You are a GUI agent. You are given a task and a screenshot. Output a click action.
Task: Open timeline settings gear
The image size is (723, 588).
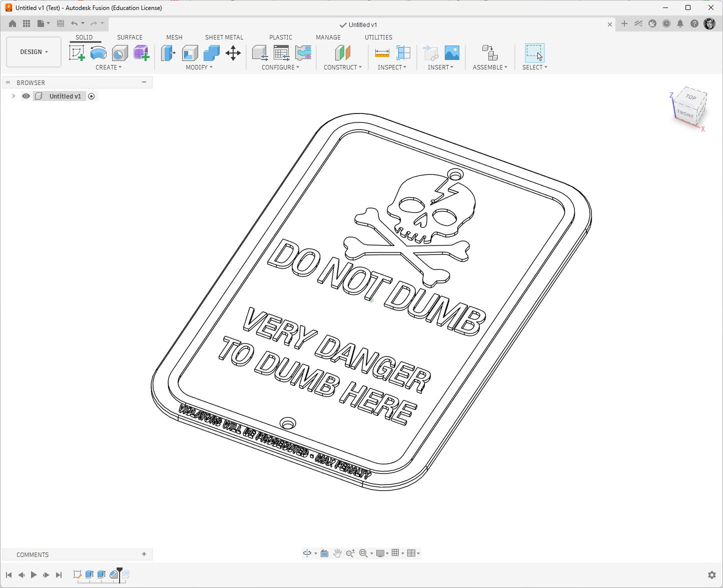[712, 575]
